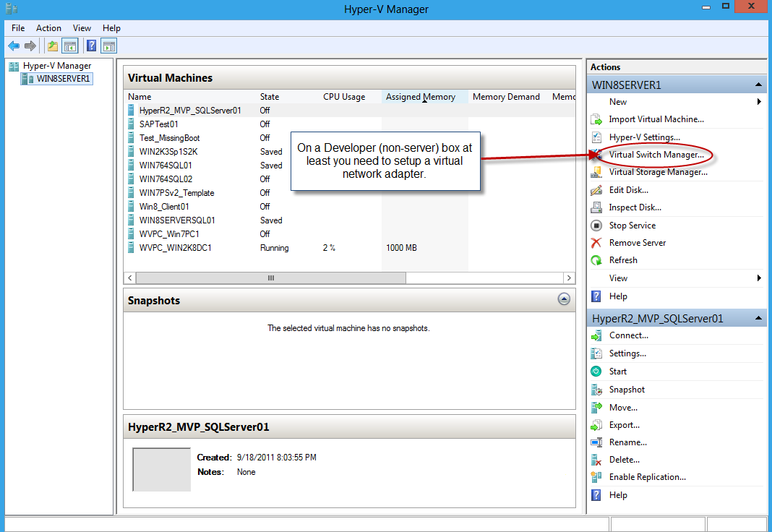Expand the View submenu arrow in Actions
The image size is (772, 532).
tap(759, 278)
